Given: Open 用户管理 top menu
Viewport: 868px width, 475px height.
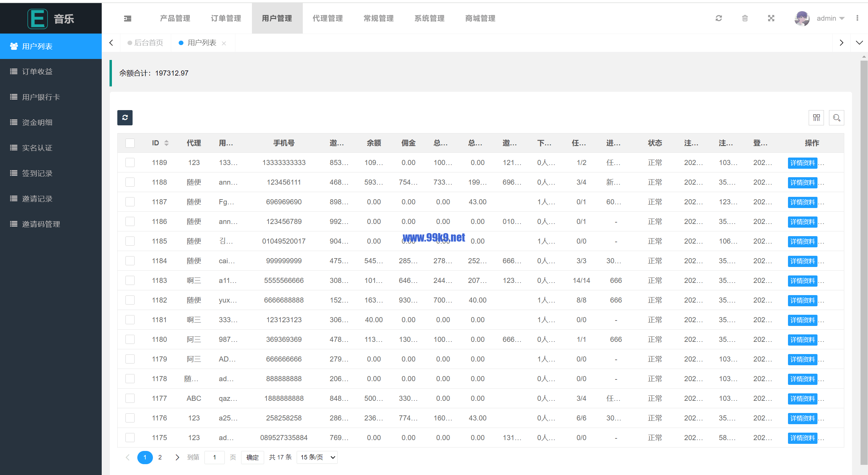Looking at the screenshot, I should 277,18.
